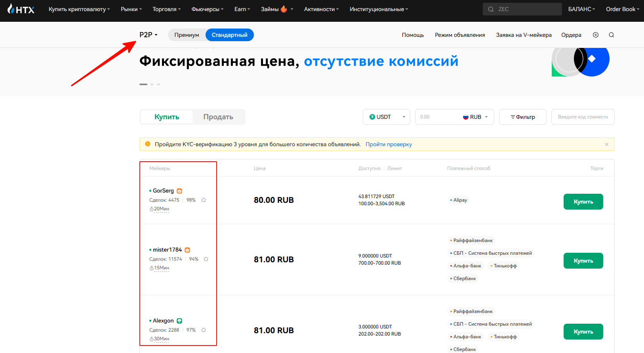This screenshot has height=353, width=644.
Task: Switch to Премиум mode
Action: (187, 35)
